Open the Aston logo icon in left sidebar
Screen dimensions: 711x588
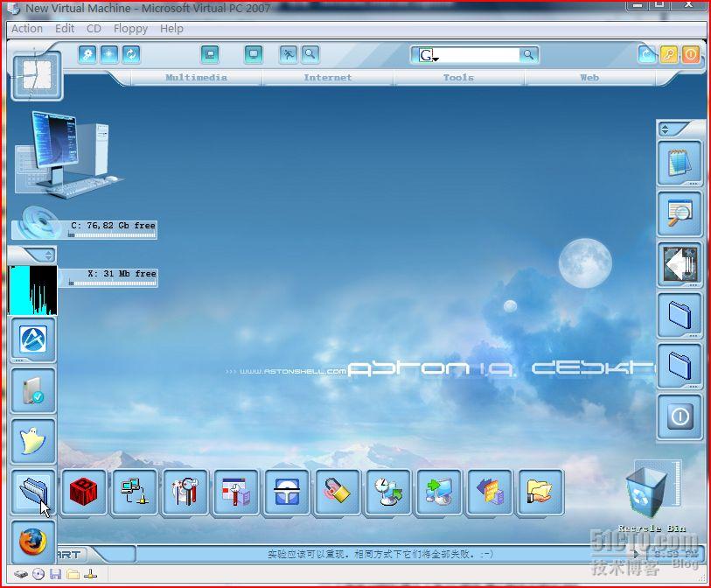click(x=33, y=339)
